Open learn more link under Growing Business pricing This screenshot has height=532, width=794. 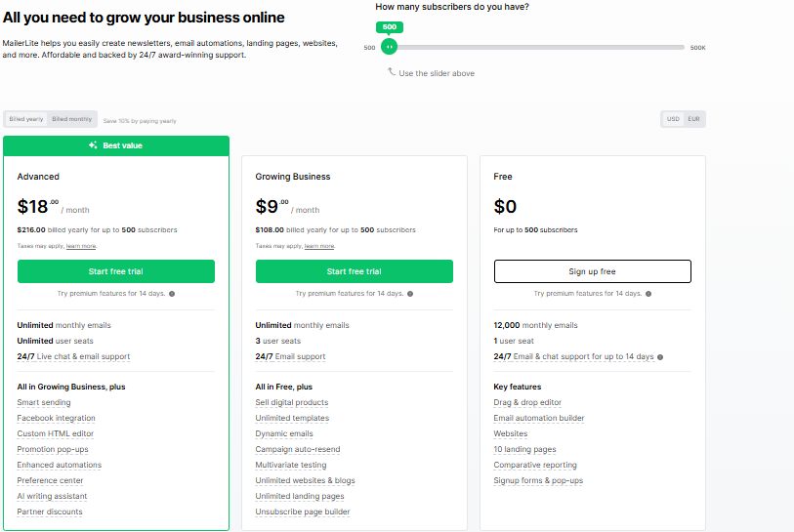pos(319,247)
